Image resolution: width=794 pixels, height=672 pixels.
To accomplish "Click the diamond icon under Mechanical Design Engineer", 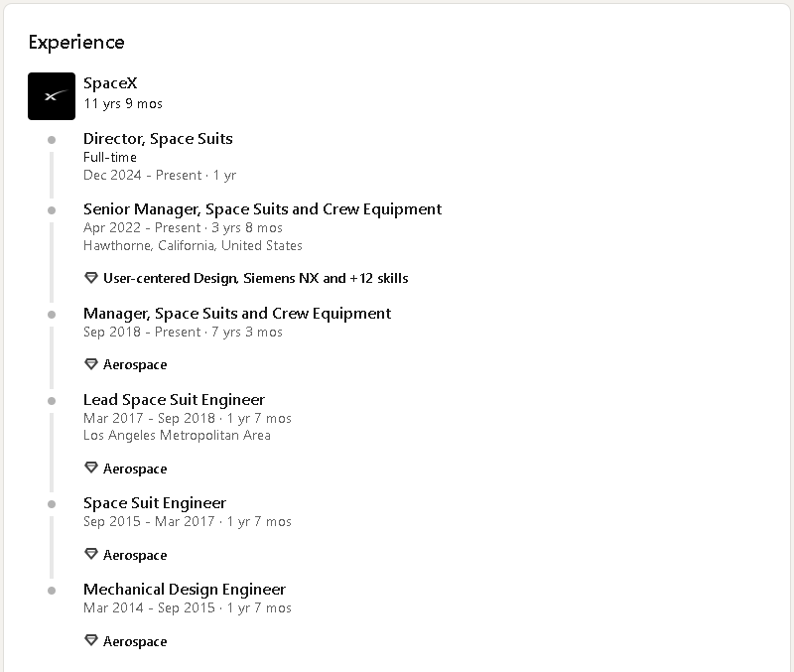I will [91, 641].
